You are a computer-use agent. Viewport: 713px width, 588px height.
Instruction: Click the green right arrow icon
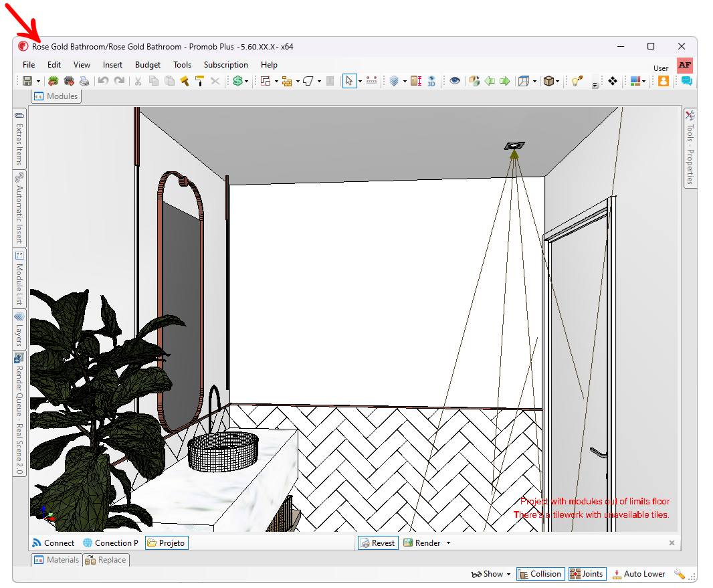[505, 81]
